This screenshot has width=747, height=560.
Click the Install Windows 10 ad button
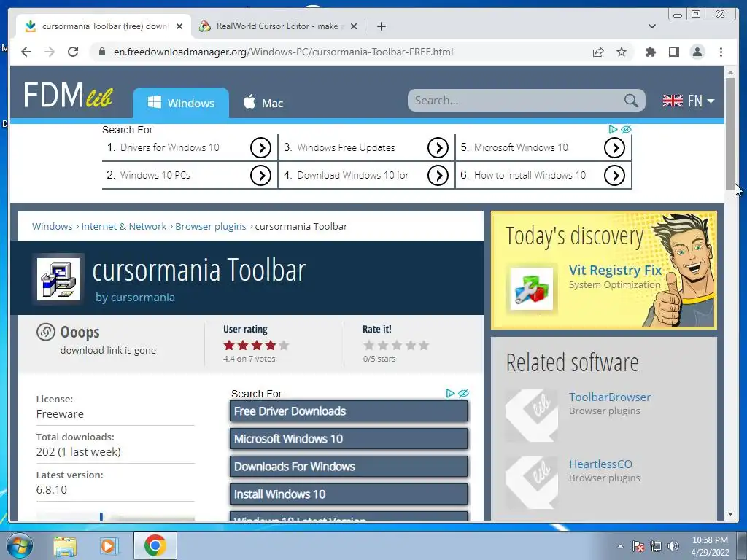(x=349, y=494)
